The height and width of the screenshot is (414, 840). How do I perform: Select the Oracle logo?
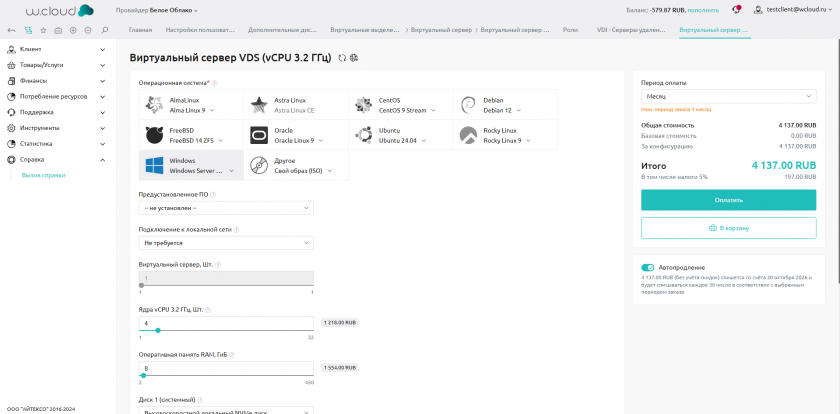pyautogui.click(x=259, y=135)
